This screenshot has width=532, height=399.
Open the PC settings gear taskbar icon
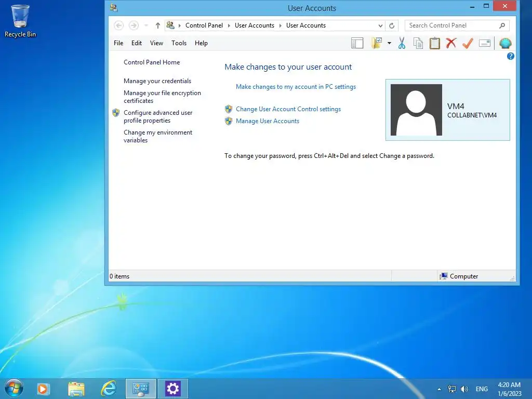(172, 389)
